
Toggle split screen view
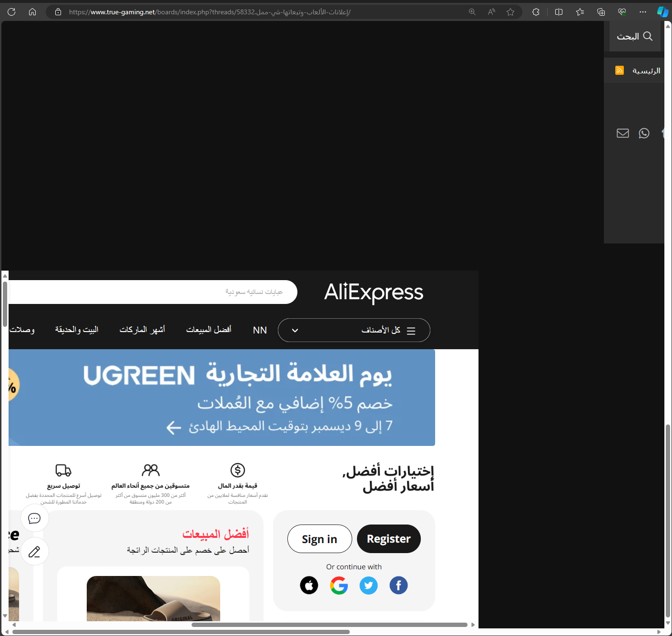click(559, 12)
